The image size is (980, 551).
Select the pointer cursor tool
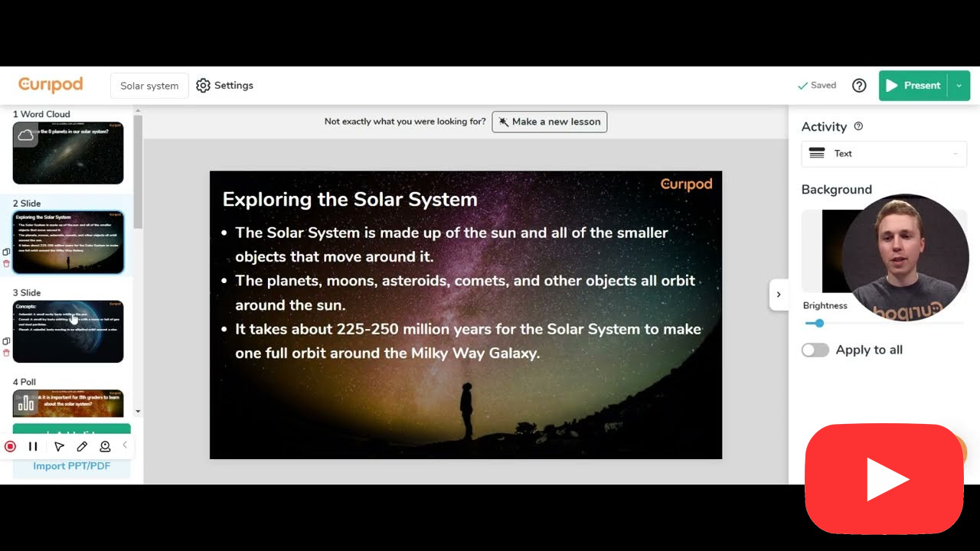click(59, 446)
